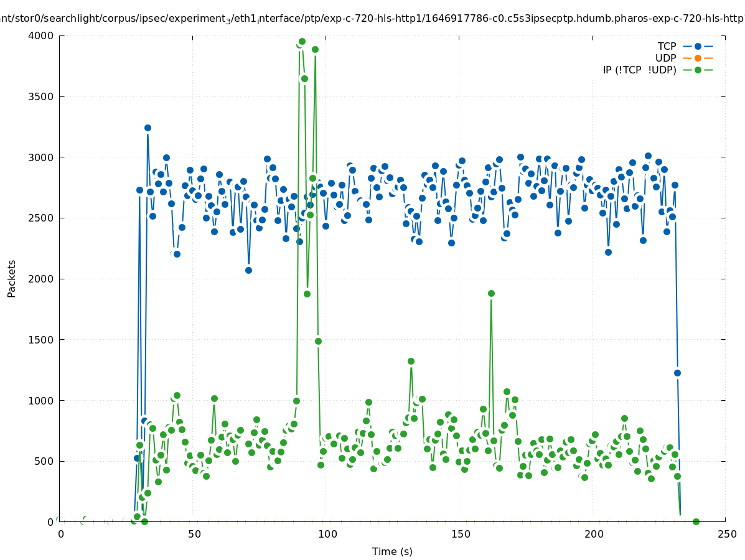Select the lowest TCP dip near 2070
Screen dimensions: 745x560
point(248,270)
